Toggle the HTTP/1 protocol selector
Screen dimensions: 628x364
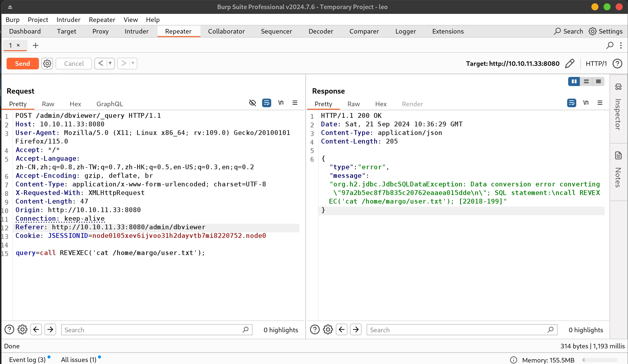[596, 64]
